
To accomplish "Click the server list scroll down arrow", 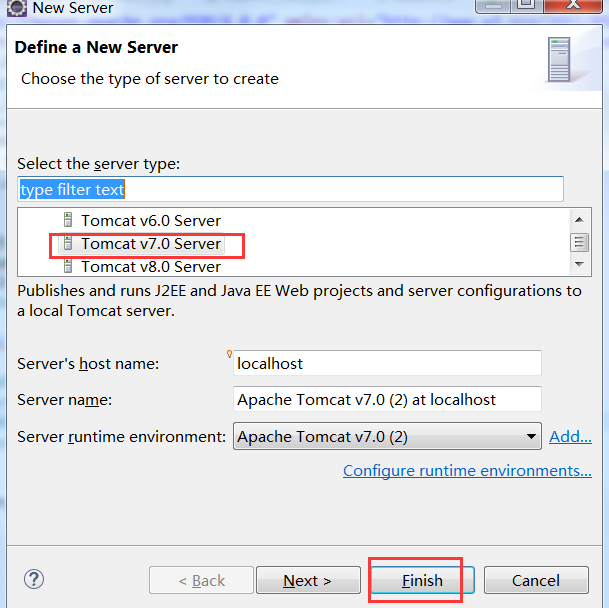I will point(579,264).
